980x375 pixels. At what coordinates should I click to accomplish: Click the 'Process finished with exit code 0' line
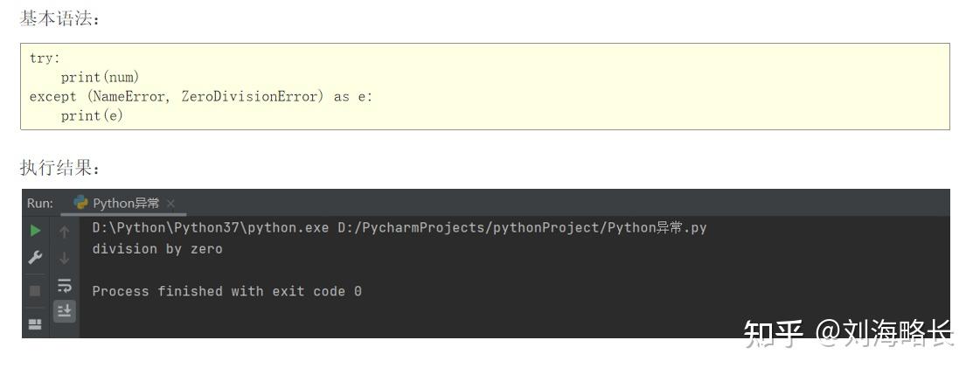[227, 291]
